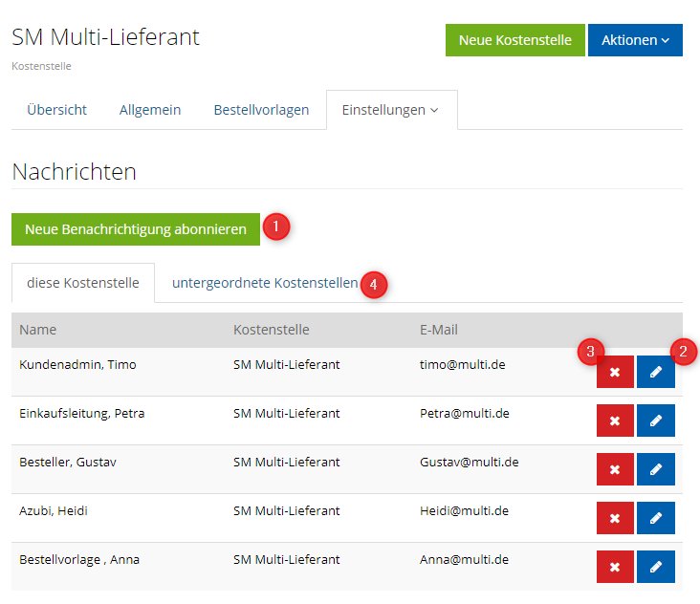This screenshot has width=700, height=604.
Task: Go to the Bestellvorlagen tab
Action: pos(261,110)
